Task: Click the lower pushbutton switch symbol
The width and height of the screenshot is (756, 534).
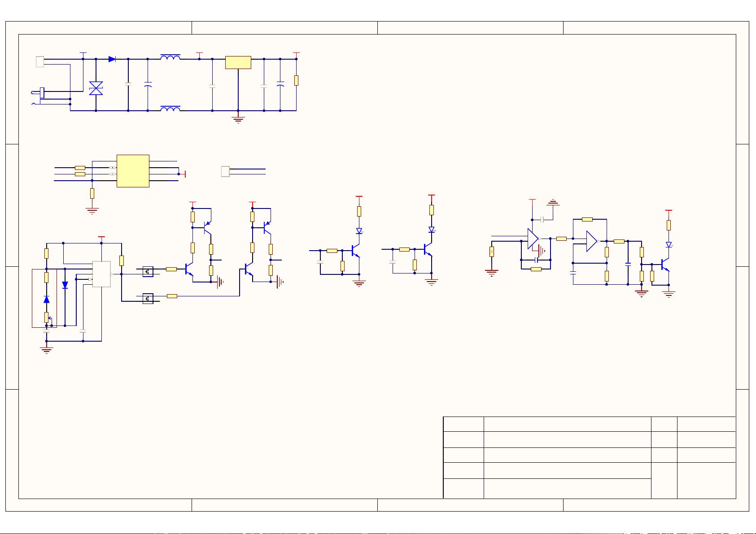Action: 148,298
